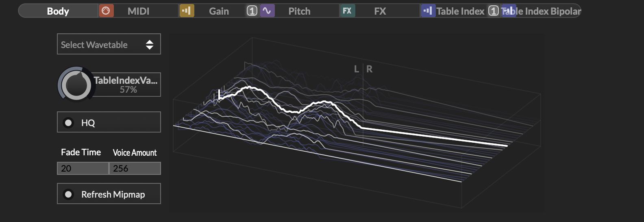Click the yellow Gain modulation icon

187,11
